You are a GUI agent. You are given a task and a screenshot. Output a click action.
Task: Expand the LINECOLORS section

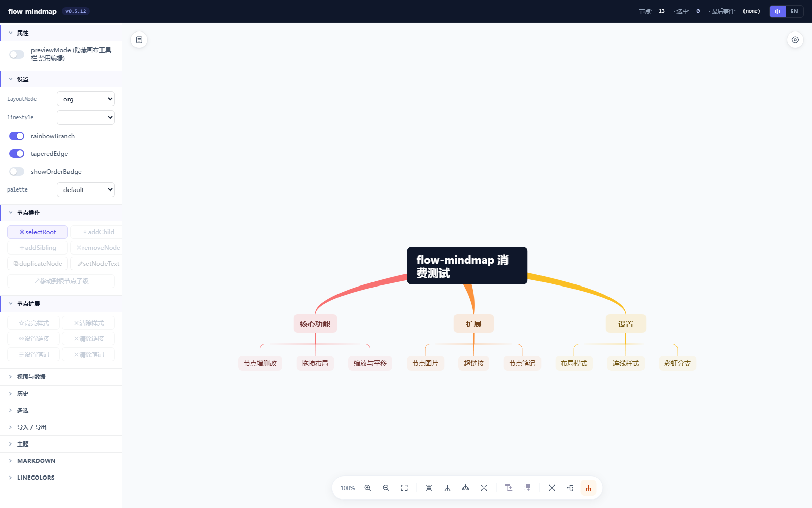coord(61,478)
